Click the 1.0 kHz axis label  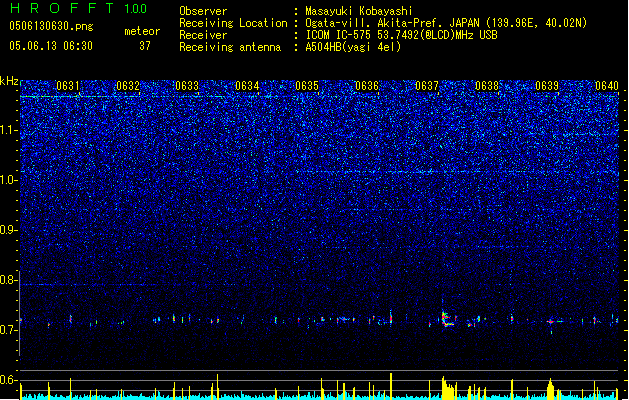9,180
